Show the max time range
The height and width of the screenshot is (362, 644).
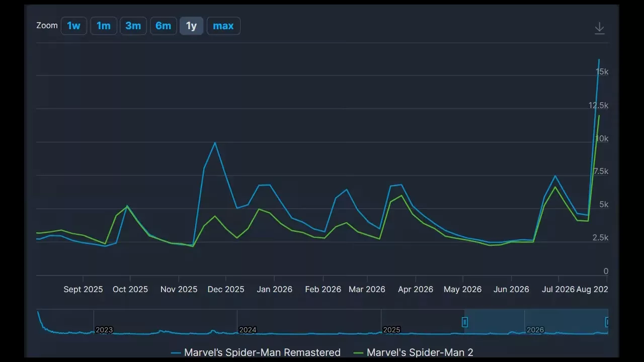(223, 26)
